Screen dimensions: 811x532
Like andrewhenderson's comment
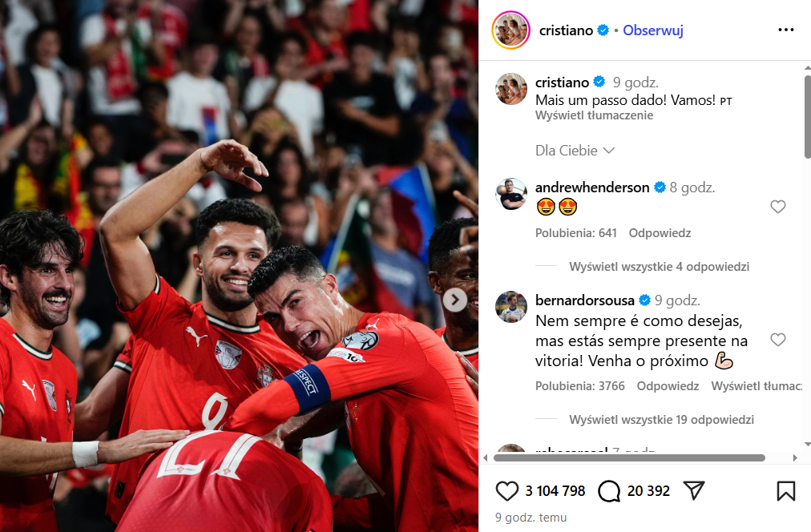point(778,207)
